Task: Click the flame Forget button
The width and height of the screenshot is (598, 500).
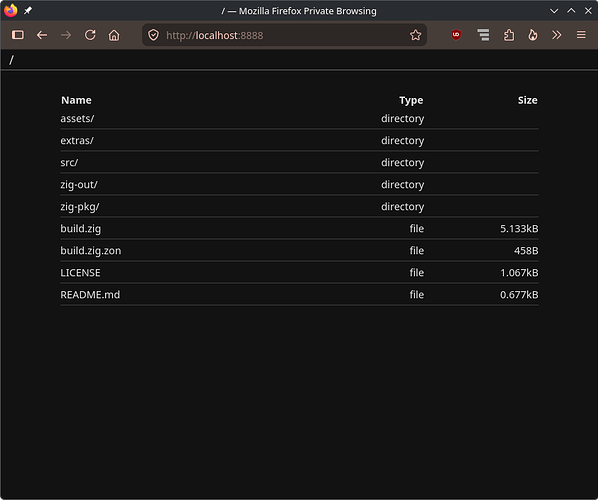Action: pyautogui.click(x=533, y=35)
